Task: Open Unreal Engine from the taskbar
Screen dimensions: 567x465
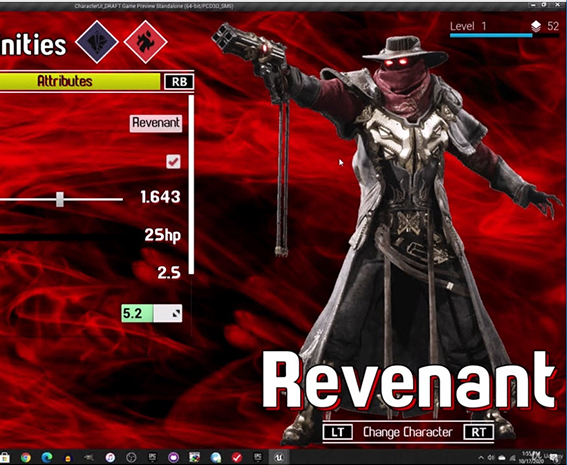Action: coord(278,457)
